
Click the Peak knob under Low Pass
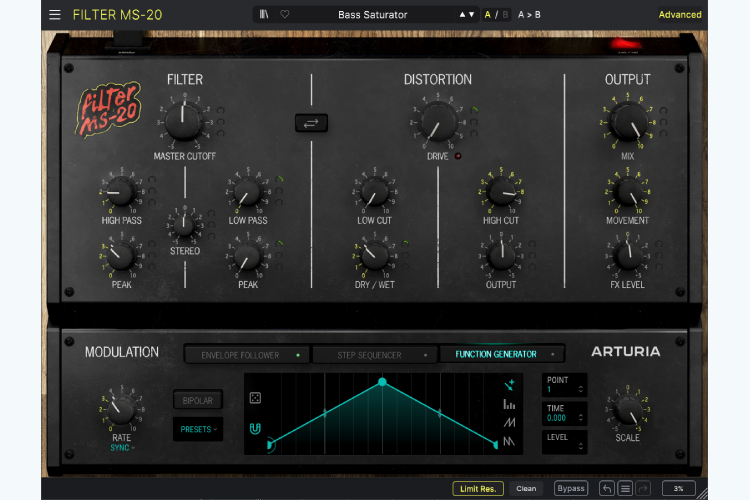coord(247,256)
